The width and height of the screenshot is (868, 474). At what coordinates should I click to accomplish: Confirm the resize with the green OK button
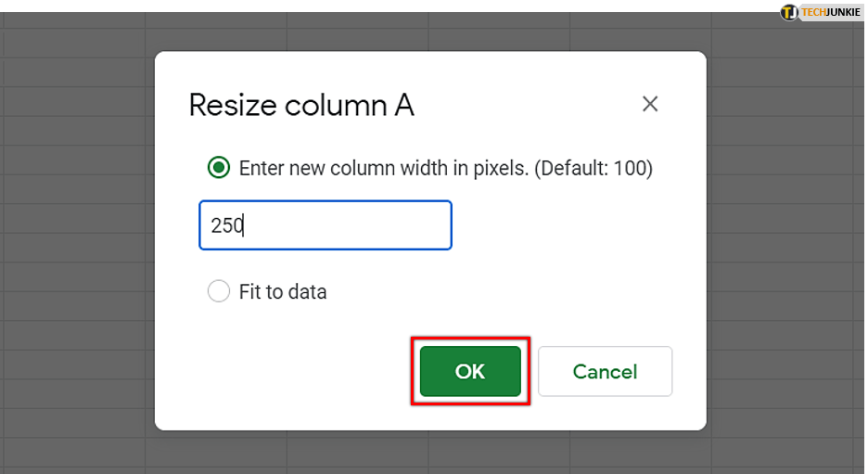[470, 371]
